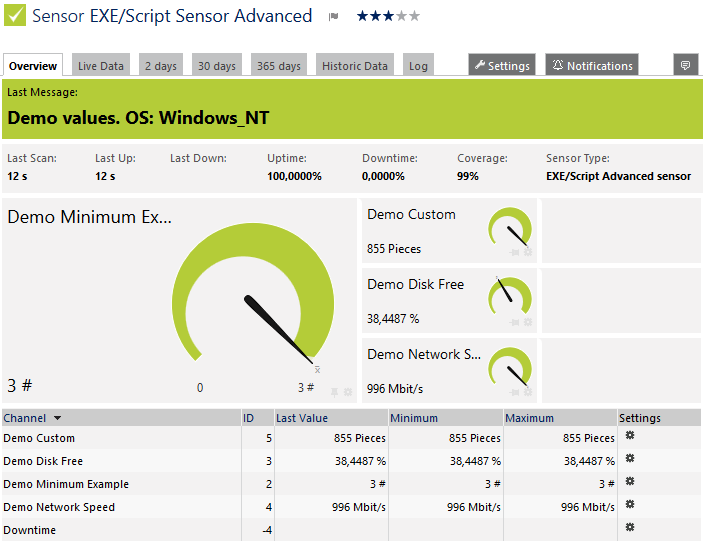The height and width of the screenshot is (542, 703).
Task: Click the Downtime value 0,0000%
Action: 383,176
